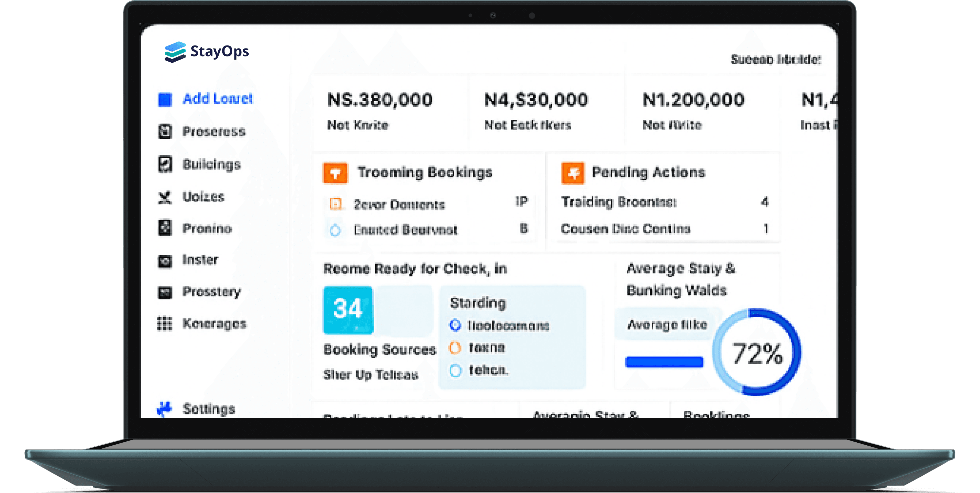Click the orange Pending Actions icon
The image size is (980, 493).
573,173
